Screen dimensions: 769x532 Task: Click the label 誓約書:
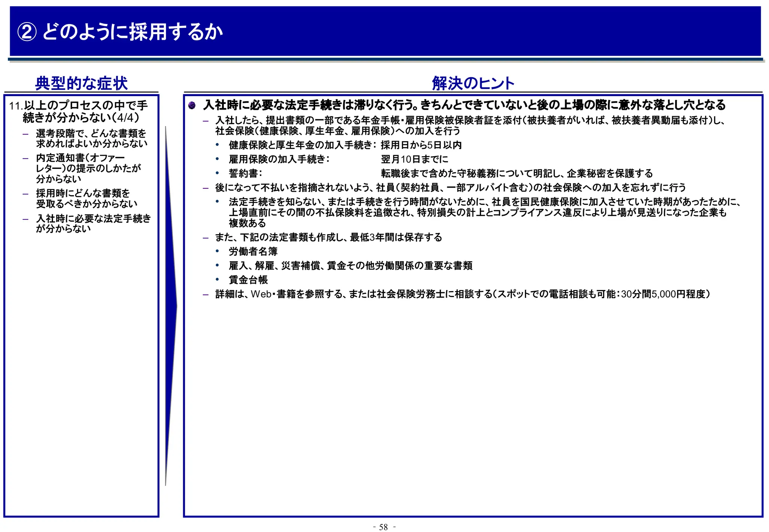click(x=246, y=173)
